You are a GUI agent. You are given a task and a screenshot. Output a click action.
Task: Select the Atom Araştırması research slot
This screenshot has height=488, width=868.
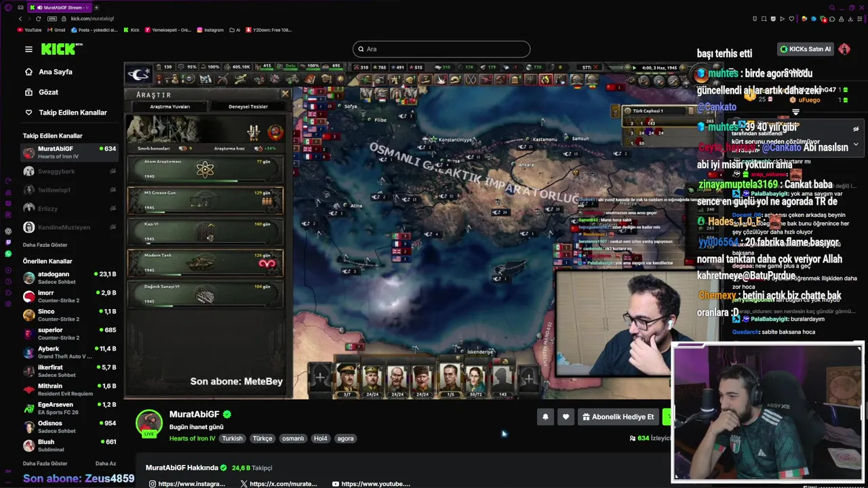(205, 169)
